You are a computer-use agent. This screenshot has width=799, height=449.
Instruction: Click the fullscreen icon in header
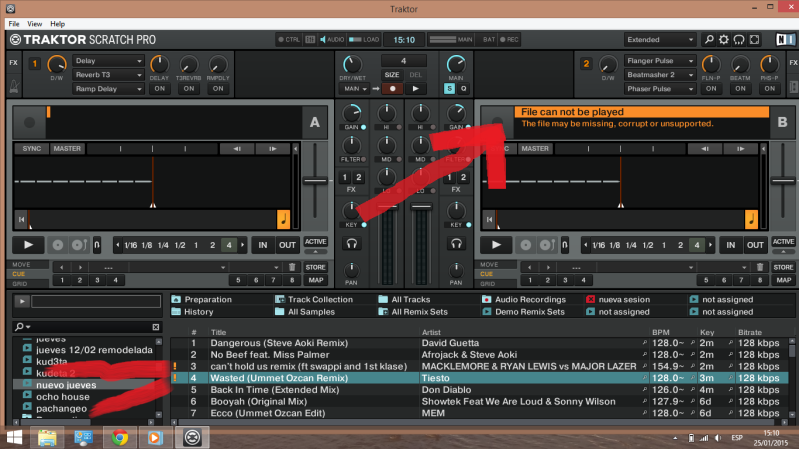(x=755, y=40)
